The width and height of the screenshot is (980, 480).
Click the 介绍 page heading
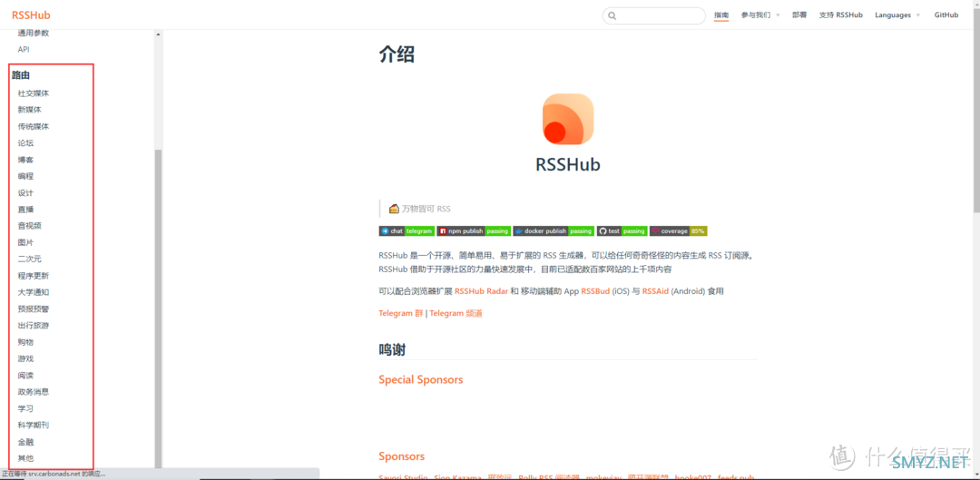click(x=397, y=54)
